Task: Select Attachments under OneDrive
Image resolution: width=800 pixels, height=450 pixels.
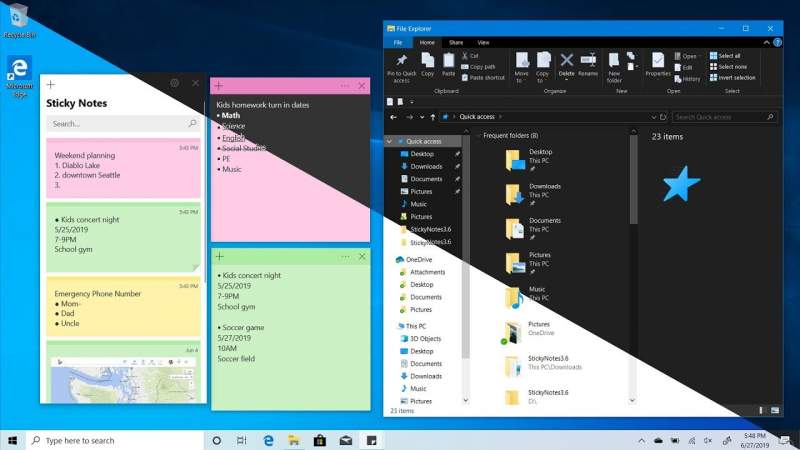Action: [427, 272]
